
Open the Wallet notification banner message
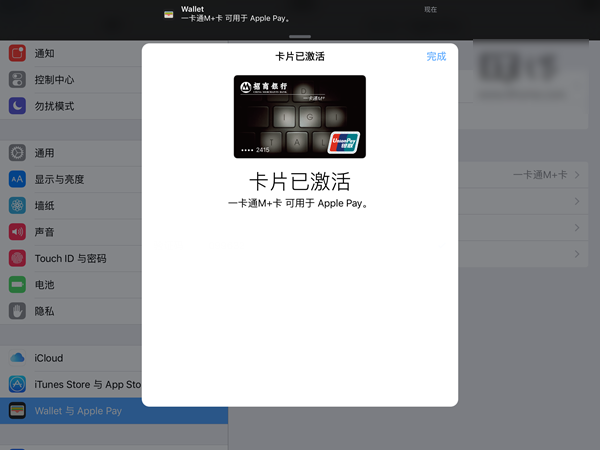pos(236,18)
